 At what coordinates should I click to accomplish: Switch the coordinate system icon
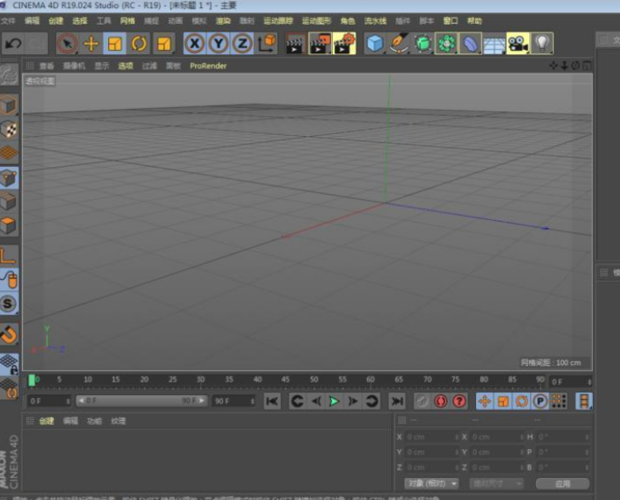(x=267, y=43)
